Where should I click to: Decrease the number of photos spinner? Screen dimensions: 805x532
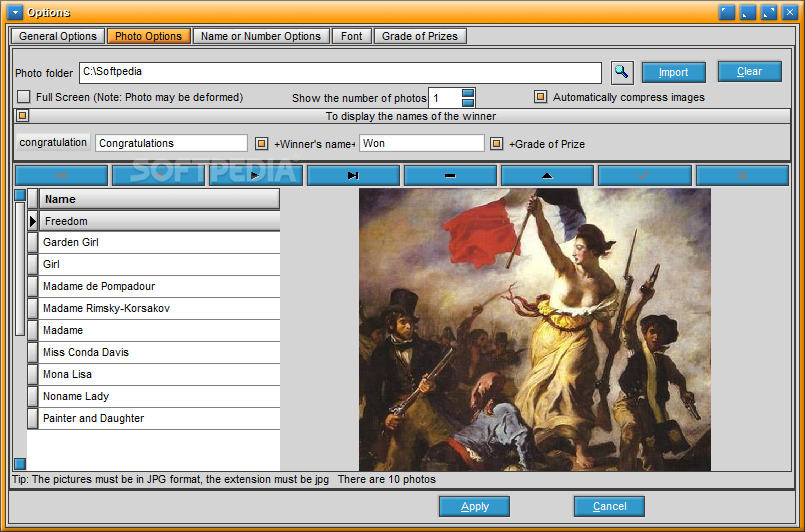coord(468,102)
